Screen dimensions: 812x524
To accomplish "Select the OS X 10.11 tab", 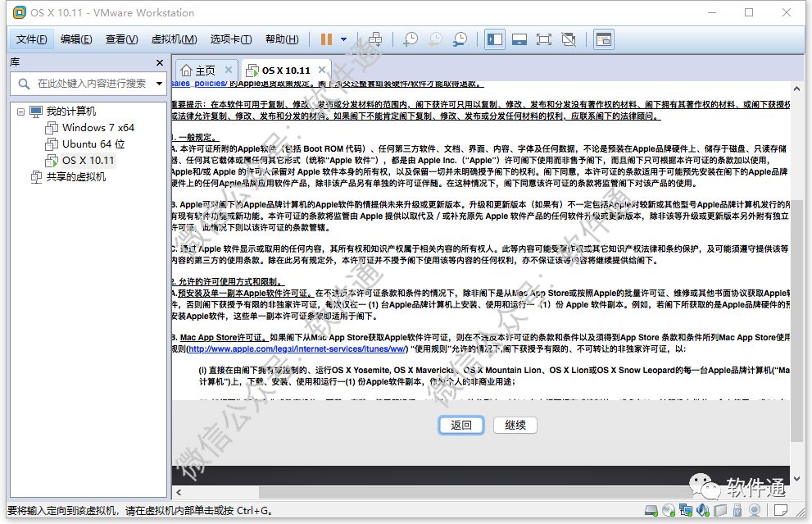I will coord(286,70).
